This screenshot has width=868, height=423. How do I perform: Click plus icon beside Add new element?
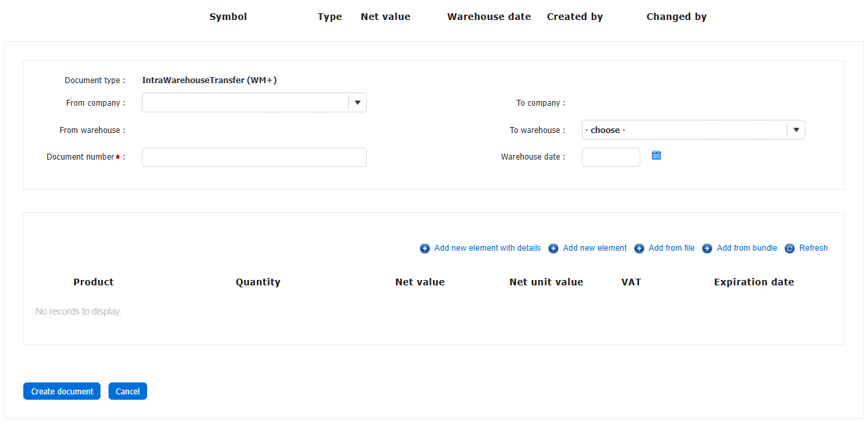(x=553, y=249)
